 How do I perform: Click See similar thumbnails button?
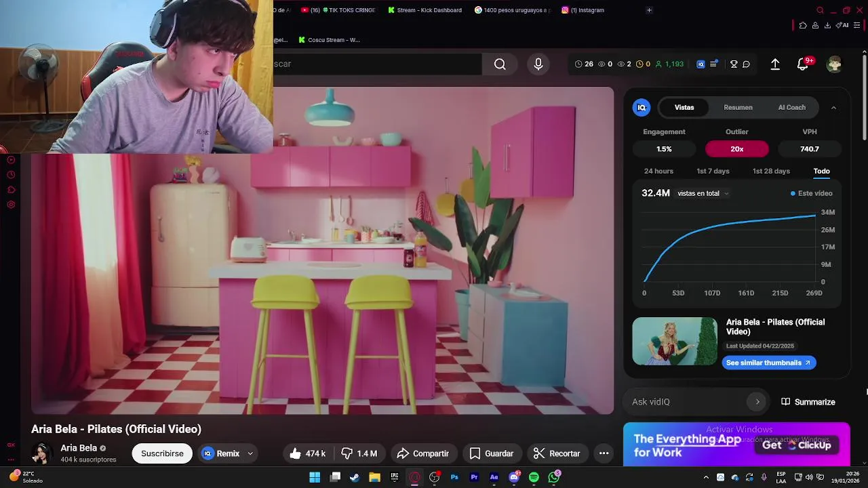coord(768,363)
